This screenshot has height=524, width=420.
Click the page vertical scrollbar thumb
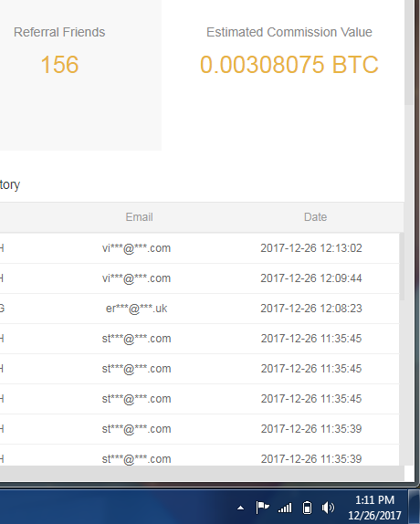pos(409,52)
